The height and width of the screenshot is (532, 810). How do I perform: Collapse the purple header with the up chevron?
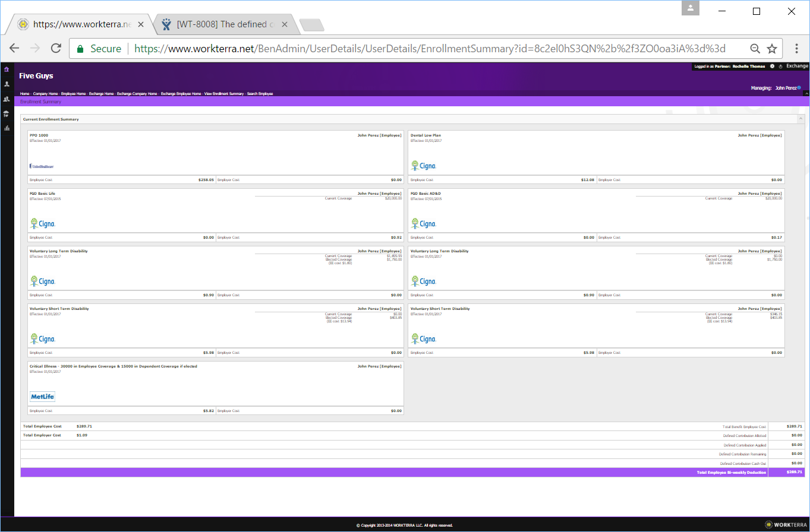[806, 93]
